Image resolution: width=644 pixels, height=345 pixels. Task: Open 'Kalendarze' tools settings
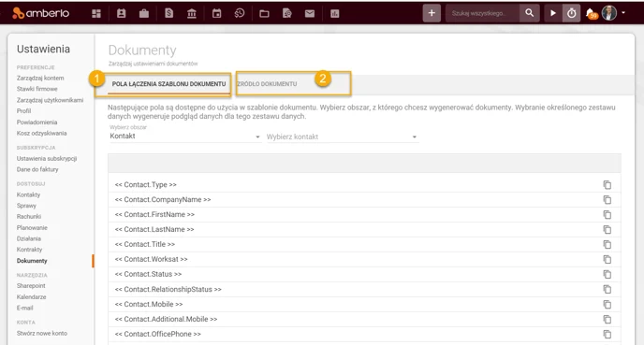31,297
